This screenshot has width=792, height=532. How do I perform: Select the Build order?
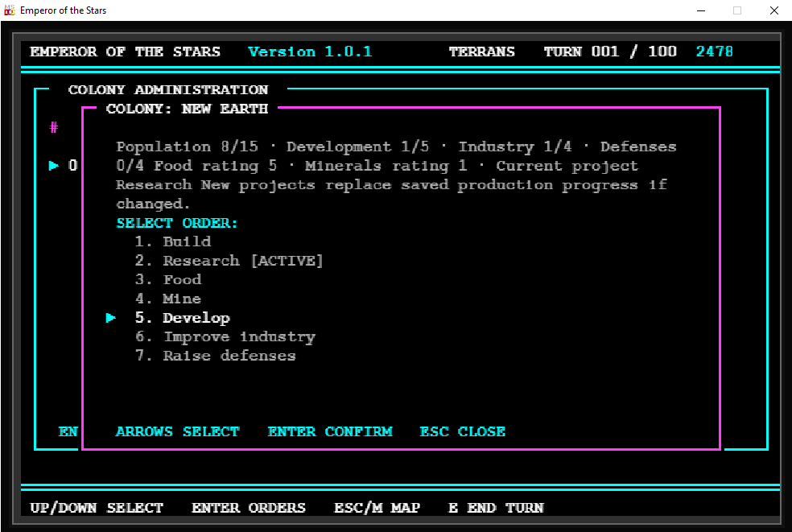[x=173, y=241]
